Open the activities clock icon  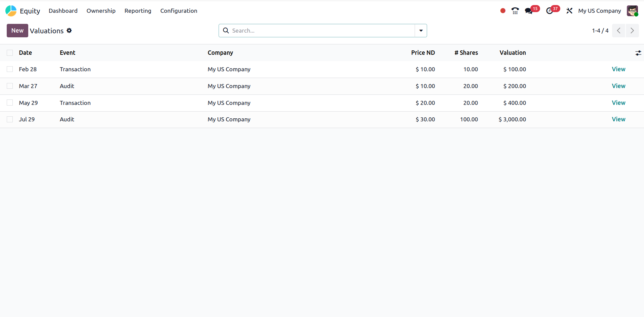tap(550, 11)
